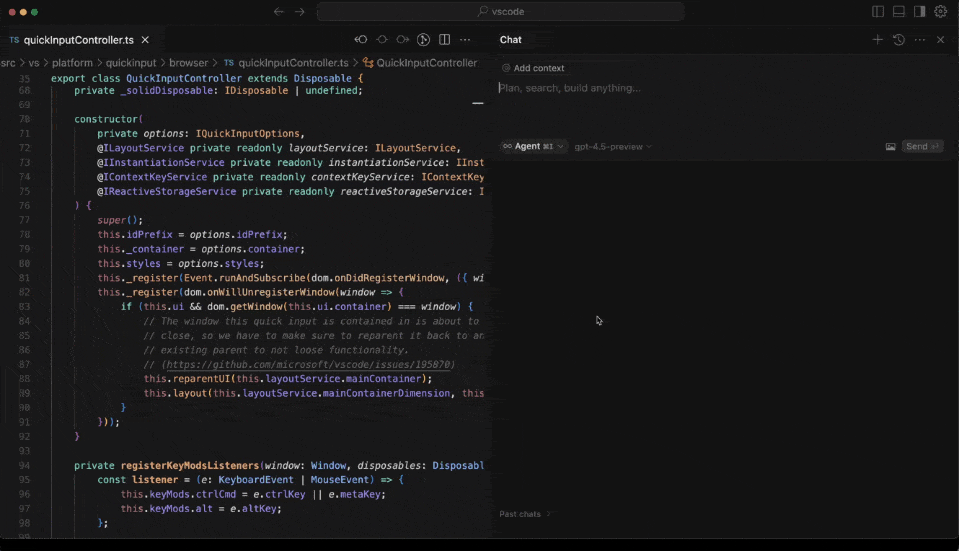The image size is (959, 551).
Task: Toggle the primary left sidebar visibility
Action: [x=878, y=12]
